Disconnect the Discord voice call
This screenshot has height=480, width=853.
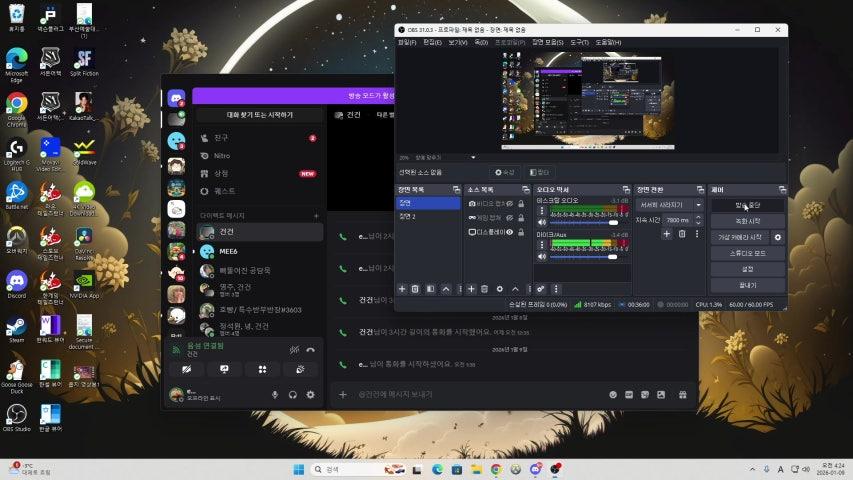(x=311, y=350)
